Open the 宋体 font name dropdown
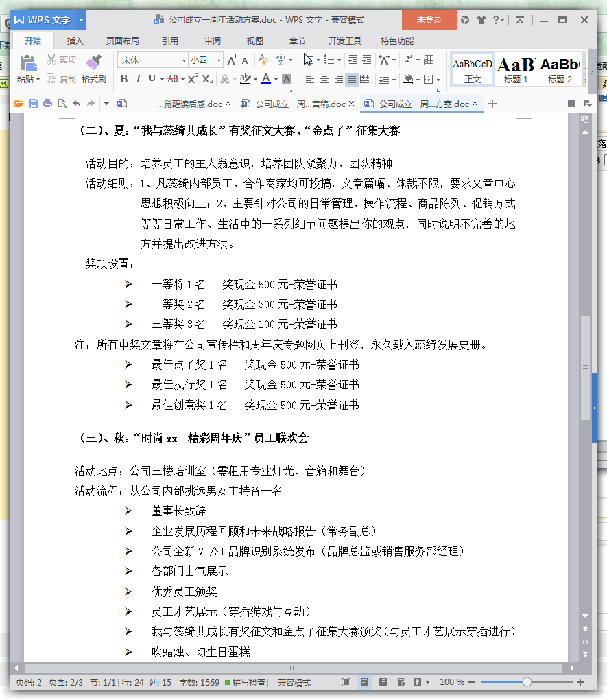The width and height of the screenshot is (607, 700). (183, 60)
